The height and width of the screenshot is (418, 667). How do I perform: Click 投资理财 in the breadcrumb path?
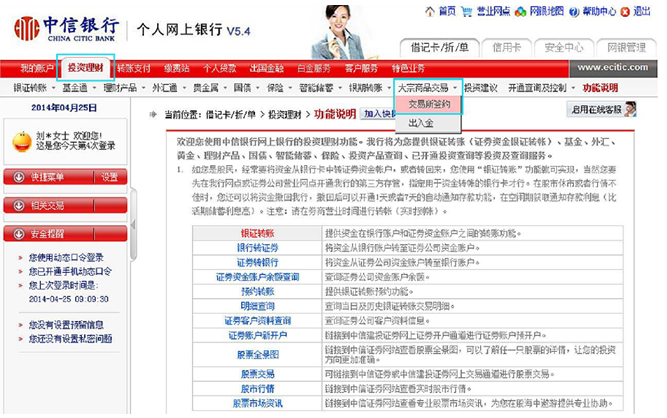click(x=285, y=114)
